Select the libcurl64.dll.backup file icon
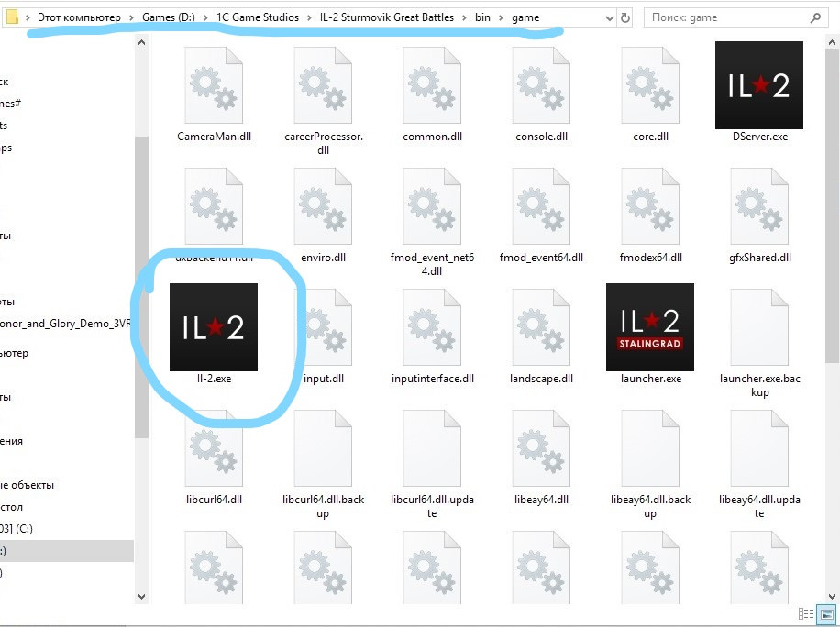 (x=323, y=448)
